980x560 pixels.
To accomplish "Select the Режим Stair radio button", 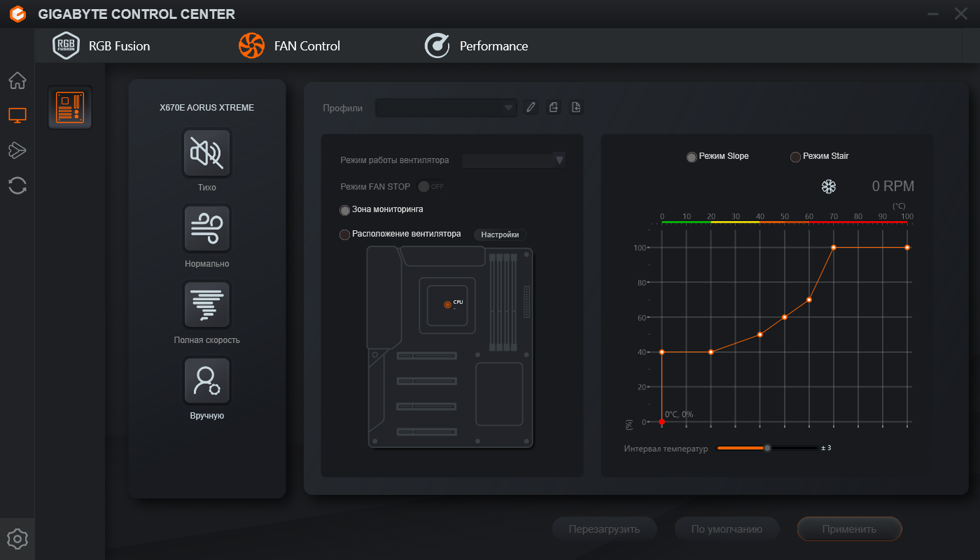I will 795,157.
